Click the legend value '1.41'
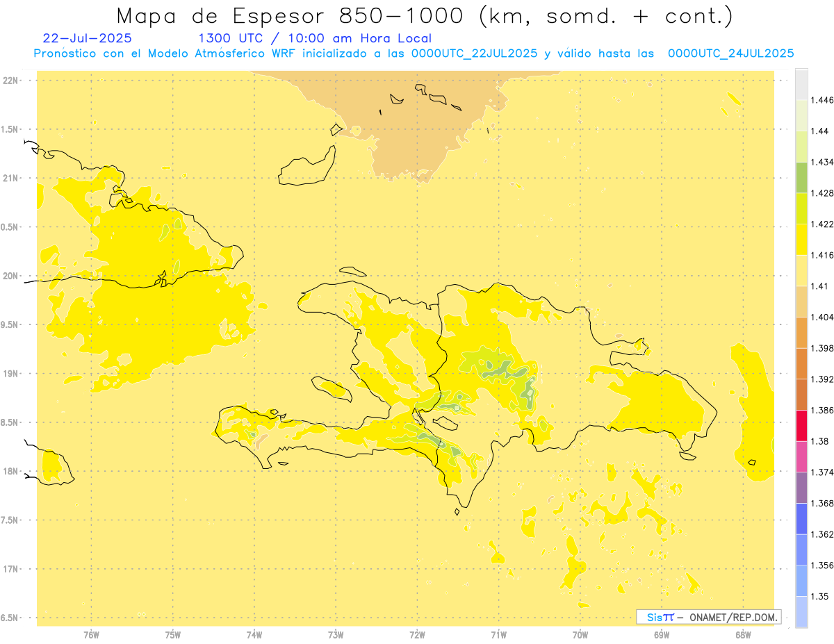This screenshot has width=834, height=644. 820,286
